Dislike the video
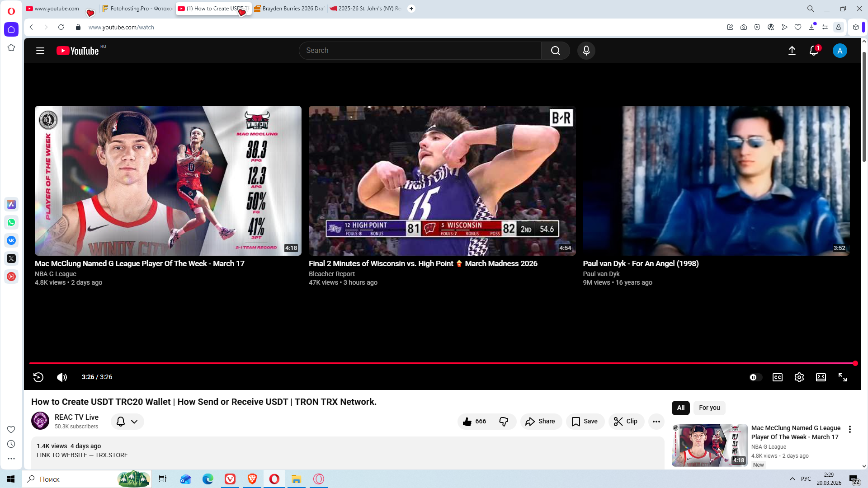Image resolution: width=868 pixels, height=488 pixels. coord(504,421)
